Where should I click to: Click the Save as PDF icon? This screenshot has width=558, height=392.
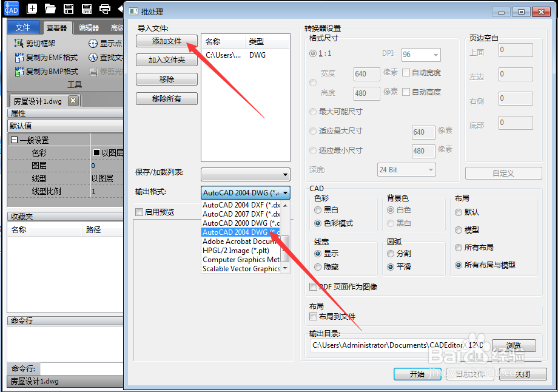(87, 8)
